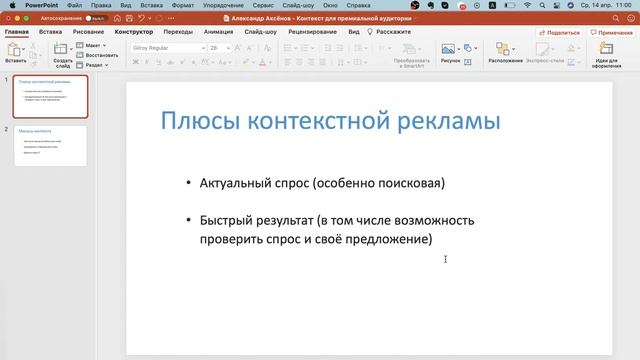
Task: Click the Рисунок picture icon
Action: point(448,49)
